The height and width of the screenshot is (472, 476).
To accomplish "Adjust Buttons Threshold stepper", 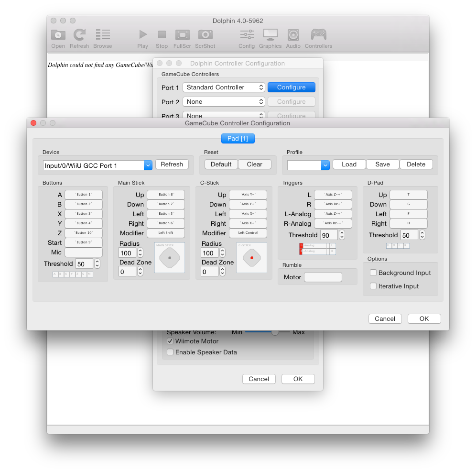I will (97, 263).
